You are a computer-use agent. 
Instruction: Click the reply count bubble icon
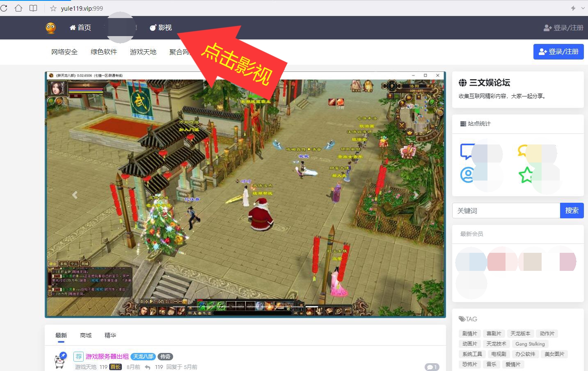click(432, 367)
